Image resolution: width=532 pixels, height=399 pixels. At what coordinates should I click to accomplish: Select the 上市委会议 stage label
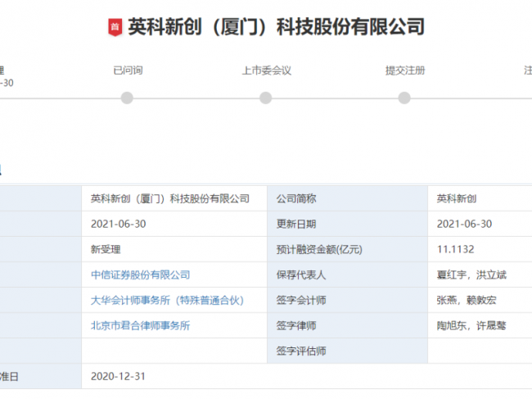click(x=267, y=70)
